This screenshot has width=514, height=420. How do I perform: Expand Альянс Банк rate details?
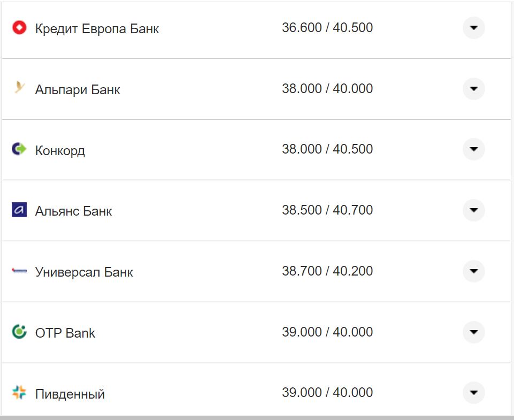[473, 210]
